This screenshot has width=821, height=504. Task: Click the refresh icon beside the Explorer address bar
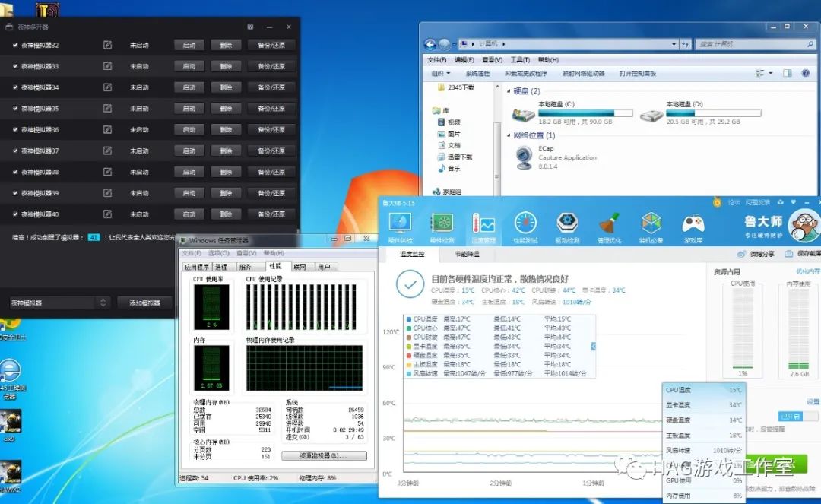[686, 45]
